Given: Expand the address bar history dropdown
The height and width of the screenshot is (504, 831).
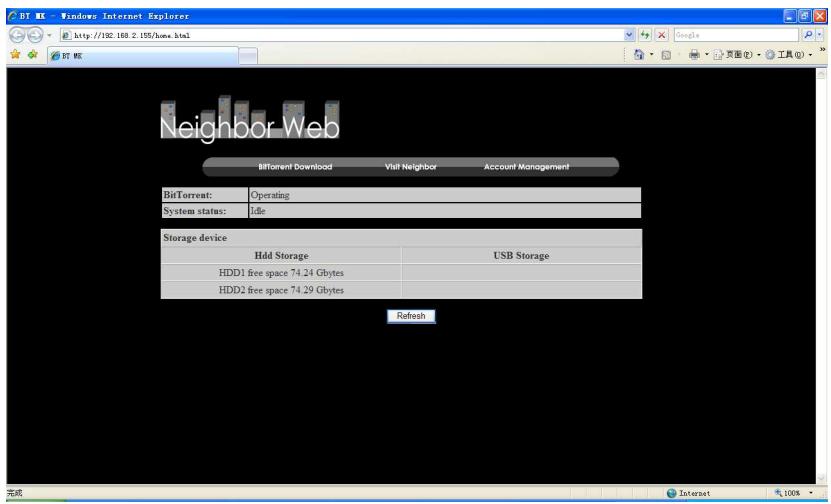Looking at the screenshot, I should (x=629, y=36).
